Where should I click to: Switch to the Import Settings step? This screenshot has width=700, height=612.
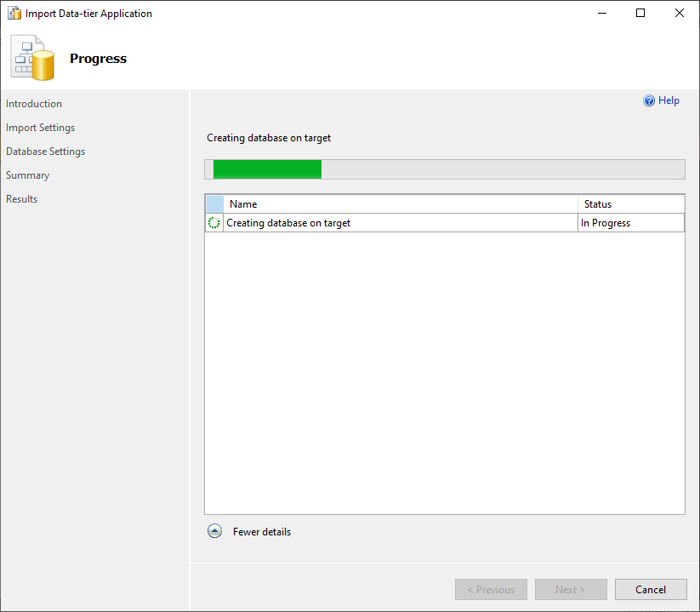(x=40, y=127)
